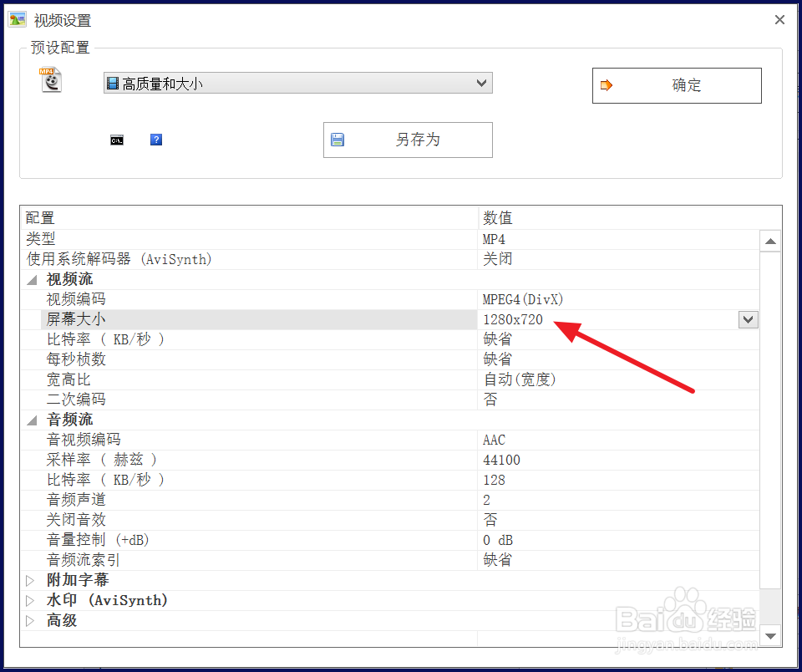Expand the 水印 (AviSynth) section

click(x=30, y=600)
